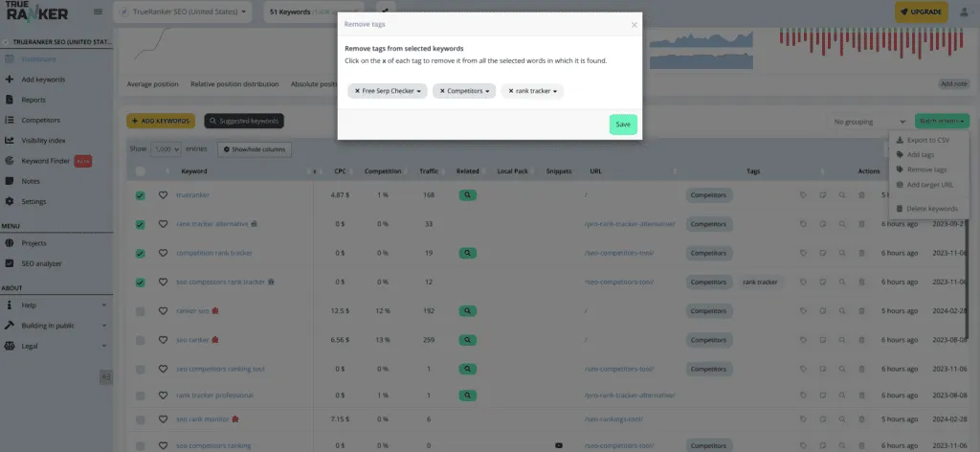This screenshot has height=452, width=980.
Task: Uncheck the trueranker keyword checkbox
Action: [x=140, y=195]
